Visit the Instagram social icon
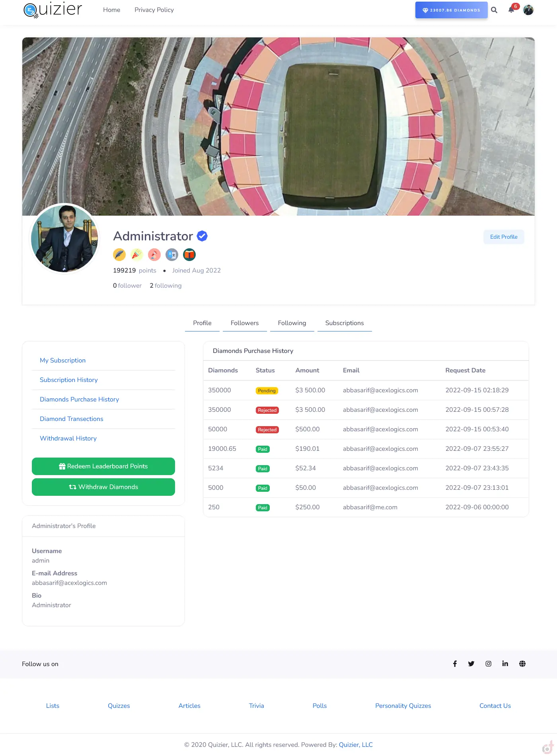This screenshot has height=756, width=557. coord(489,664)
